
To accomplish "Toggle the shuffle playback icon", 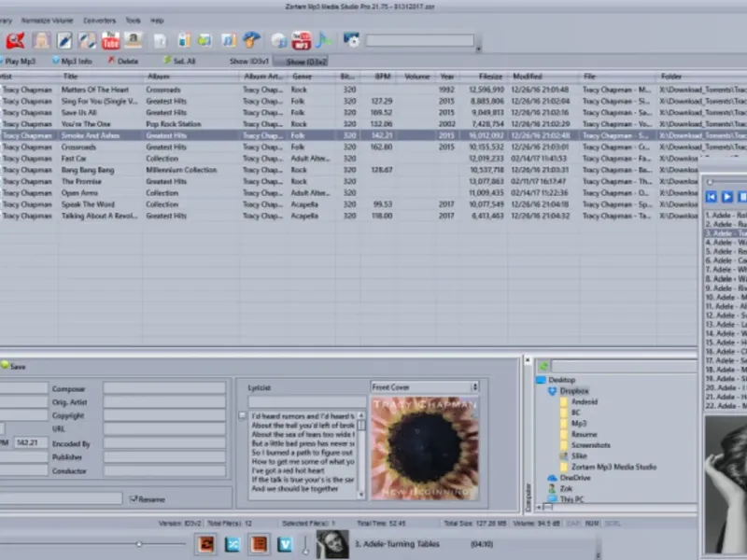I will [233, 543].
